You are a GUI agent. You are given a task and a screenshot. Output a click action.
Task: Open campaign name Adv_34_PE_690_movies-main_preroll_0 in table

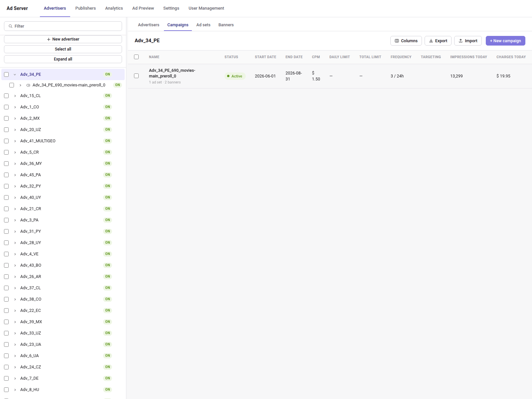(172, 73)
